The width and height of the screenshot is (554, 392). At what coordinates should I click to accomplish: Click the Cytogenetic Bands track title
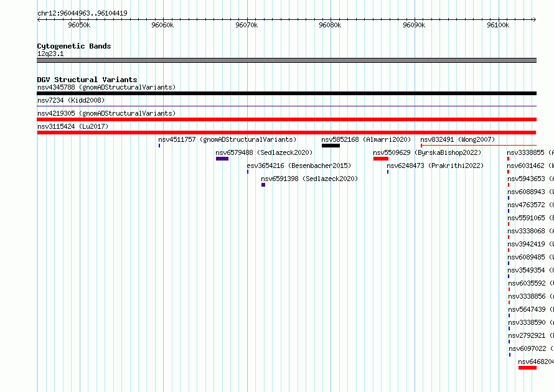pos(74,46)
